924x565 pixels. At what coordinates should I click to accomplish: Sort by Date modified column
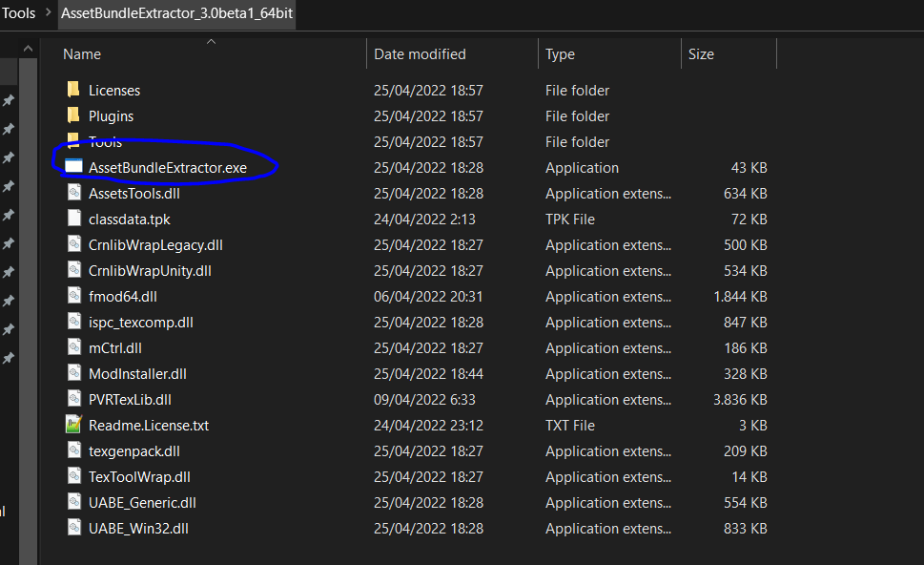click(x=420, y=54)
